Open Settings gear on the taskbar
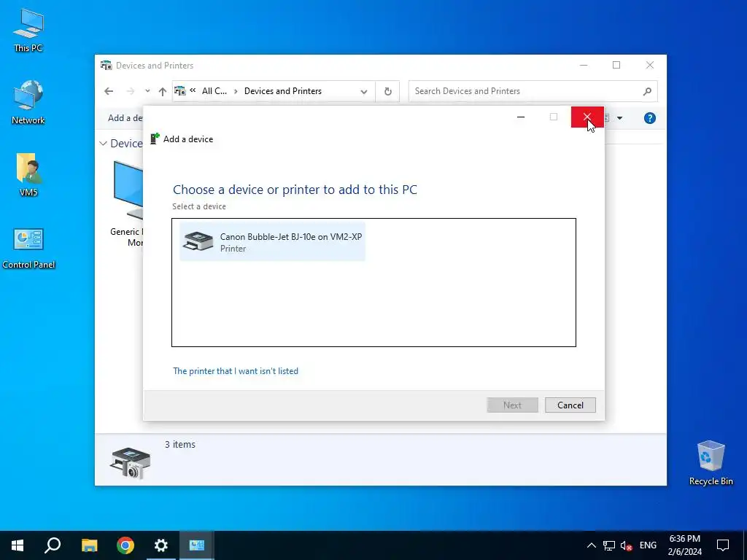This screenshot has height=560, width=747. [x=161, y=545]
